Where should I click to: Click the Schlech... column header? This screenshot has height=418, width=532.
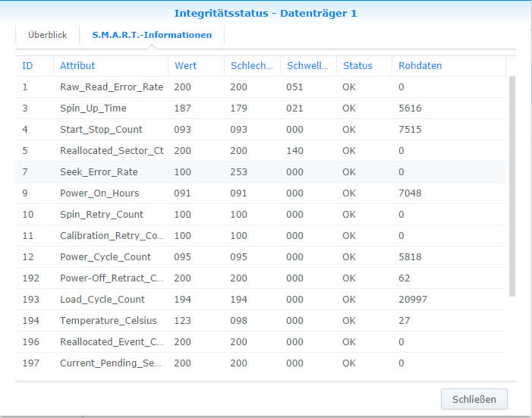point(252,66)
